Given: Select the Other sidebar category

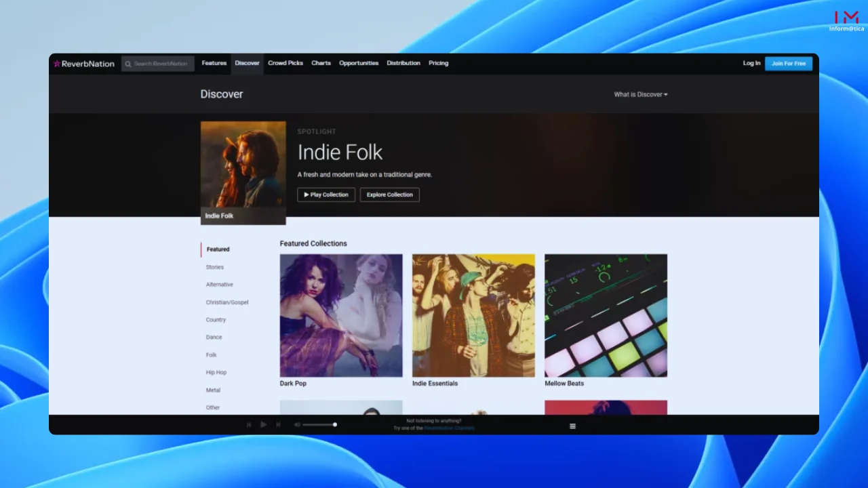Looking at the screenshot, I should [214, 408].
